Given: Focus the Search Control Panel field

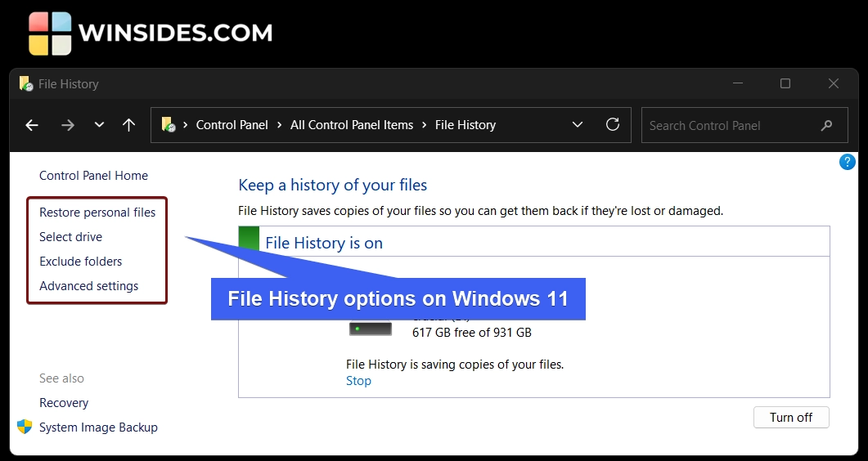Looking at the screenshot, I should click(744, 126).
